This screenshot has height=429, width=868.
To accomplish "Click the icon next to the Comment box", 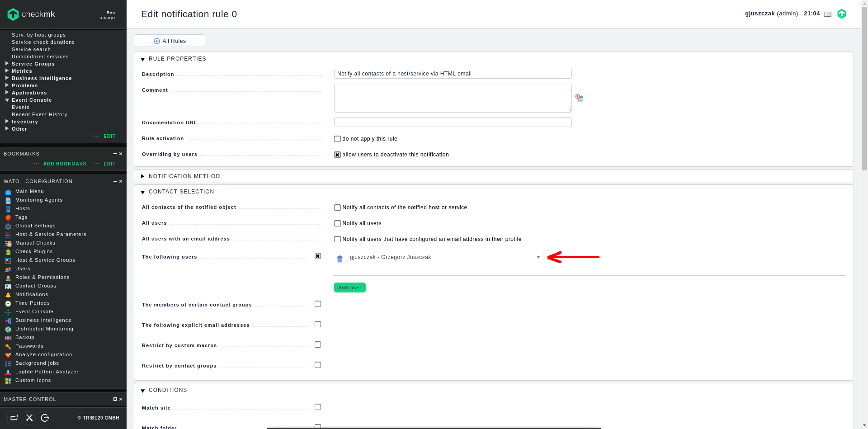I will point(579,98).
